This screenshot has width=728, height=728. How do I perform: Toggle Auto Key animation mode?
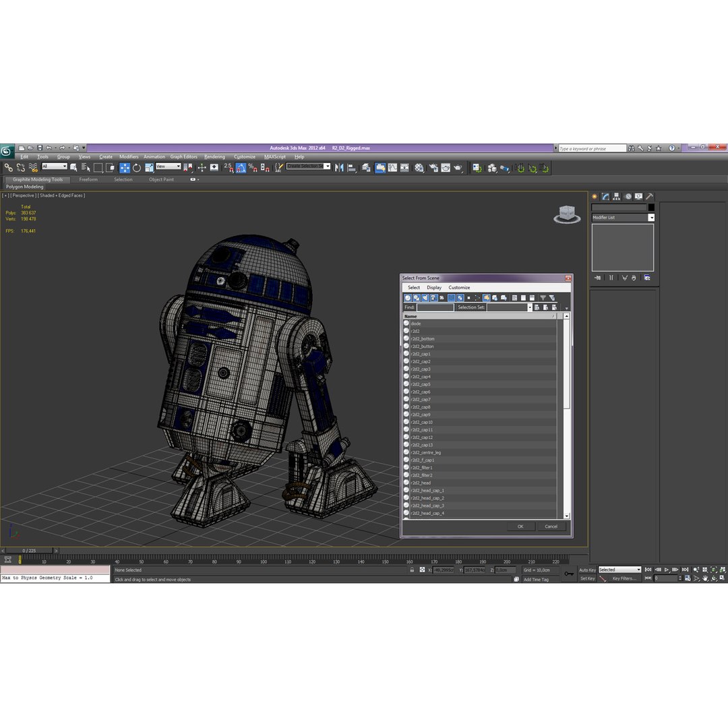pos(587,570)
